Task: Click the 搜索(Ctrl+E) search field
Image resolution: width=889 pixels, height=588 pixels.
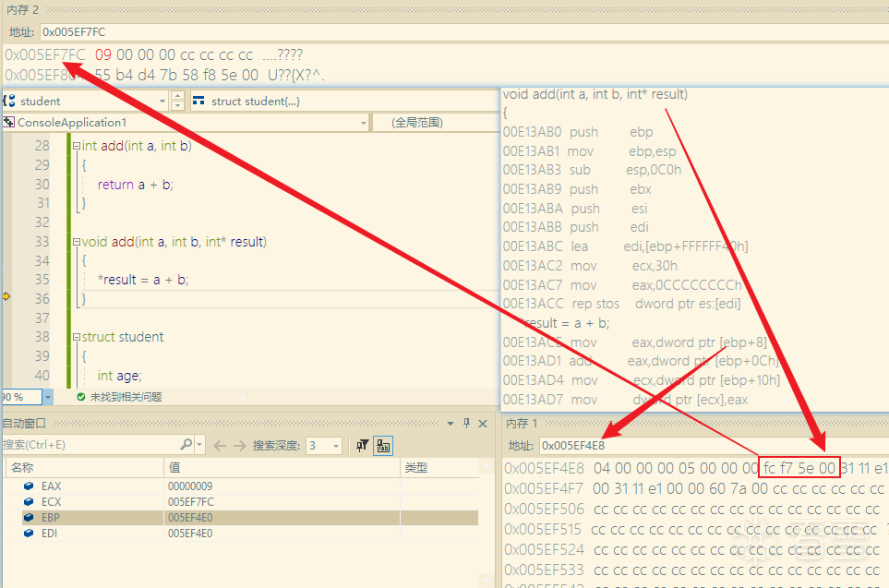Action: pos(90,445)
